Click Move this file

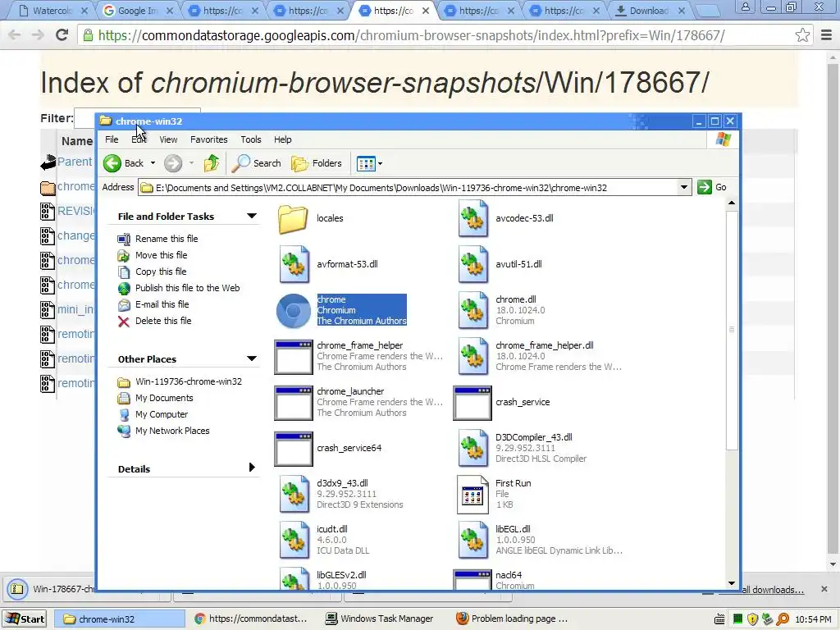(162, 255)
